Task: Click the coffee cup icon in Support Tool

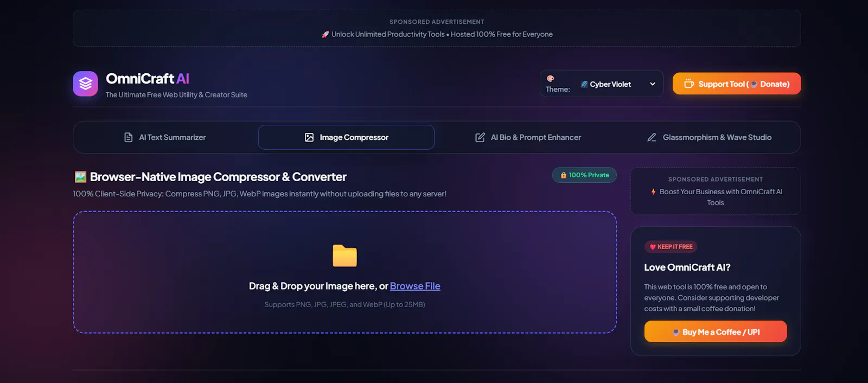Action: (x=689, y=84)
